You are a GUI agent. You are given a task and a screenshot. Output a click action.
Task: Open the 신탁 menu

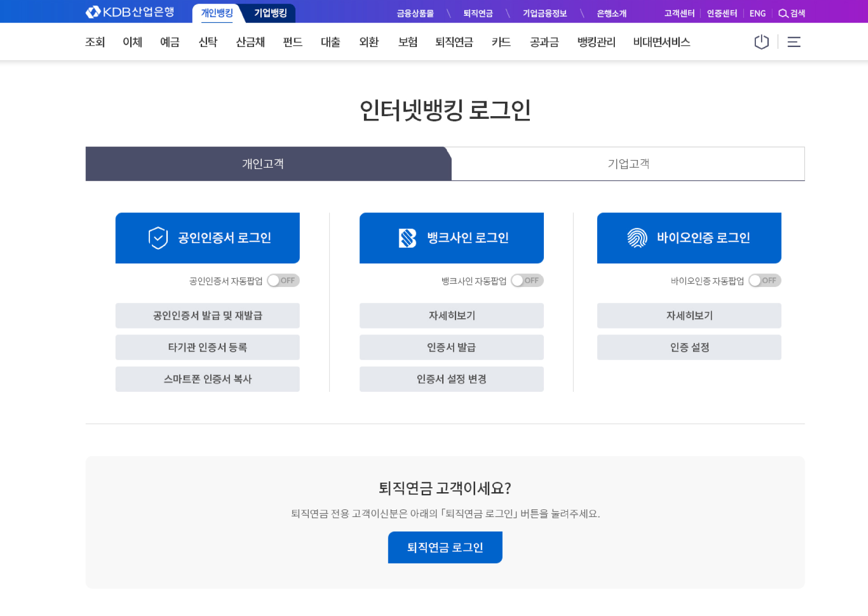tap(208, 42)
